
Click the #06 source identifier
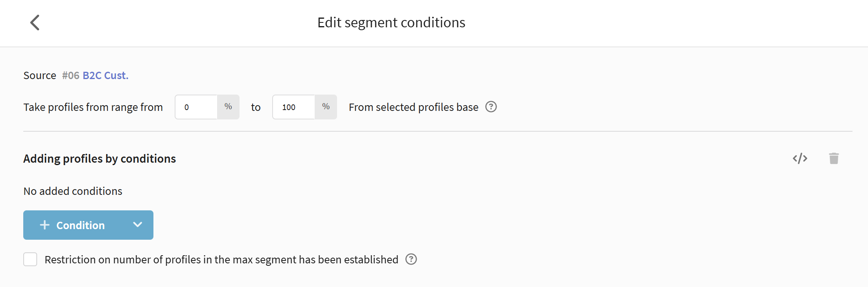click(71, 75)
